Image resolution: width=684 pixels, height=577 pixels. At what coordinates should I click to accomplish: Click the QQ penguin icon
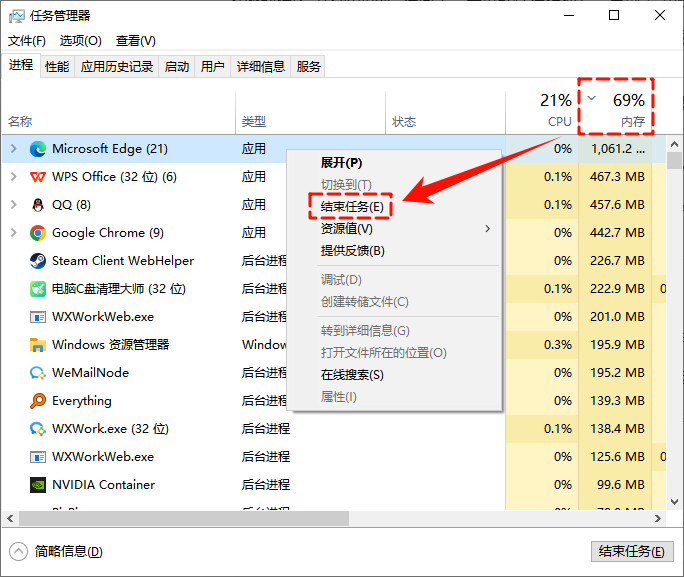(38, 205)
